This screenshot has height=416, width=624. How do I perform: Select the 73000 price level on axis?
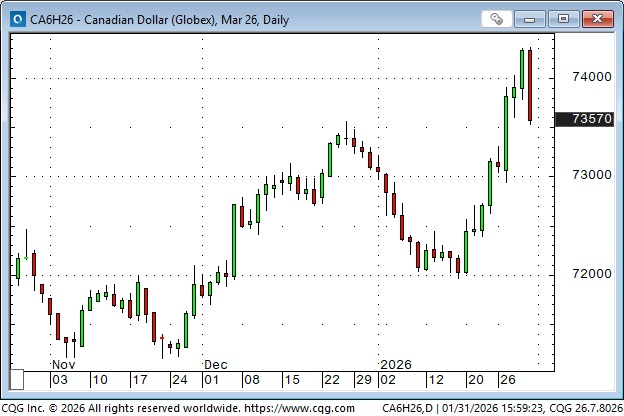591,175
